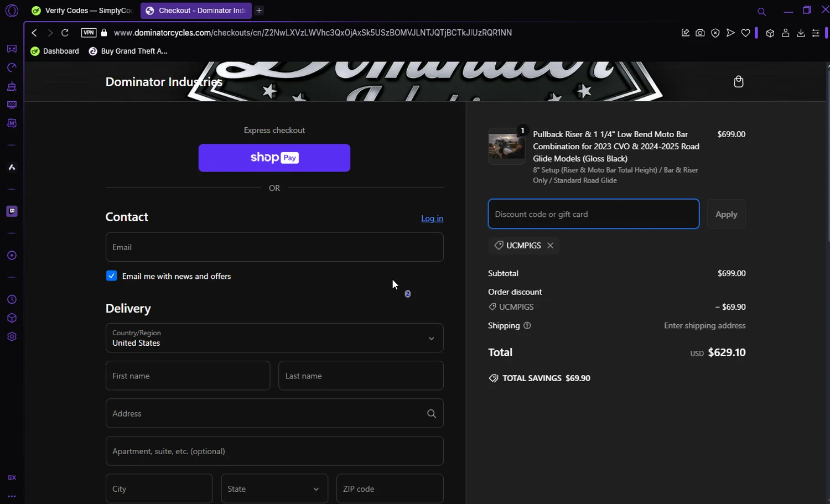Open My Flow send arrow icon
Viewport: 830px width, 504px height.
(730, 33)
